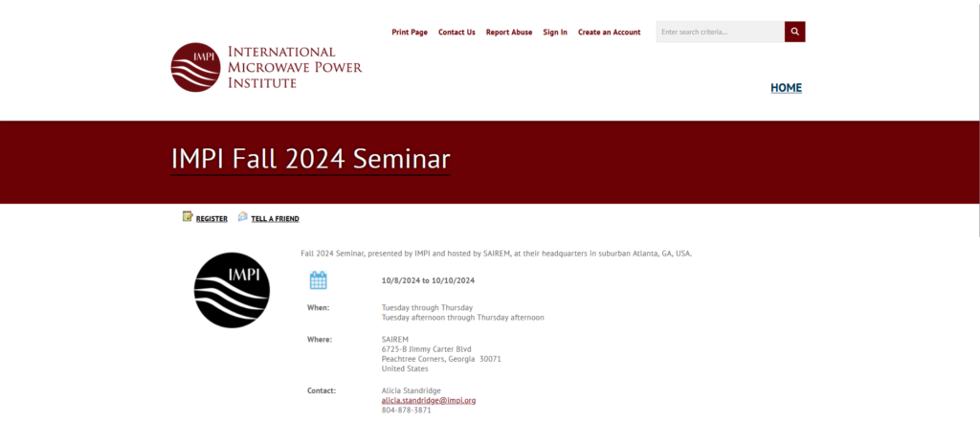The width and height of the screenshot is (980, 444).
Task: Open alicia.standridge@impi.org email link
Action: (x=428, y=400)
